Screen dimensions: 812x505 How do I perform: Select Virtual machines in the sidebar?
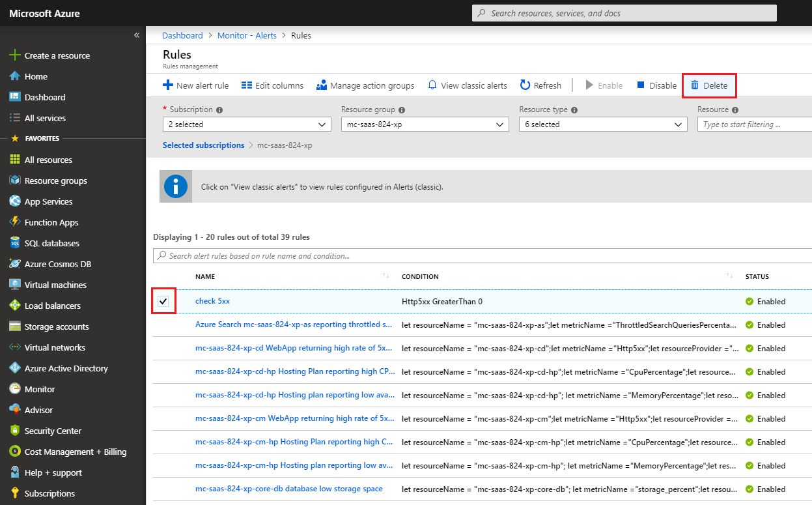click(55, 285)
